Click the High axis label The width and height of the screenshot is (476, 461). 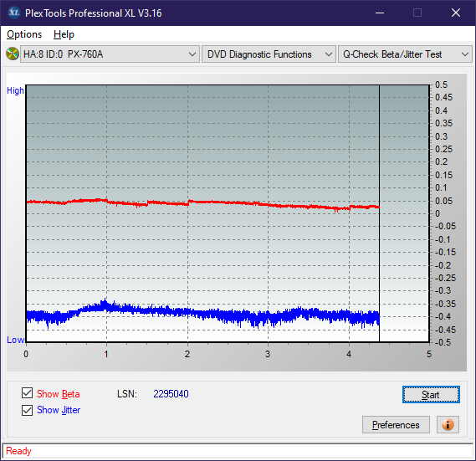point(15,90)
